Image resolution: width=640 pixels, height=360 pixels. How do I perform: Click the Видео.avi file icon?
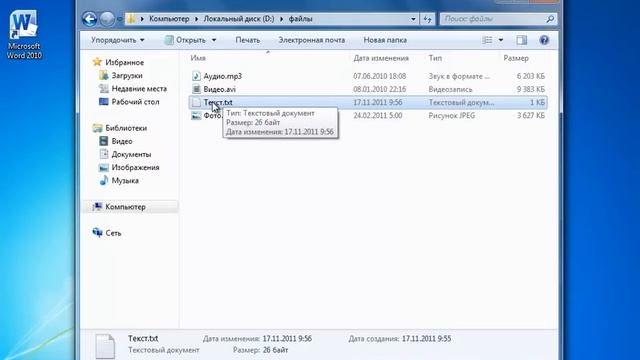(x=196, y=89)
